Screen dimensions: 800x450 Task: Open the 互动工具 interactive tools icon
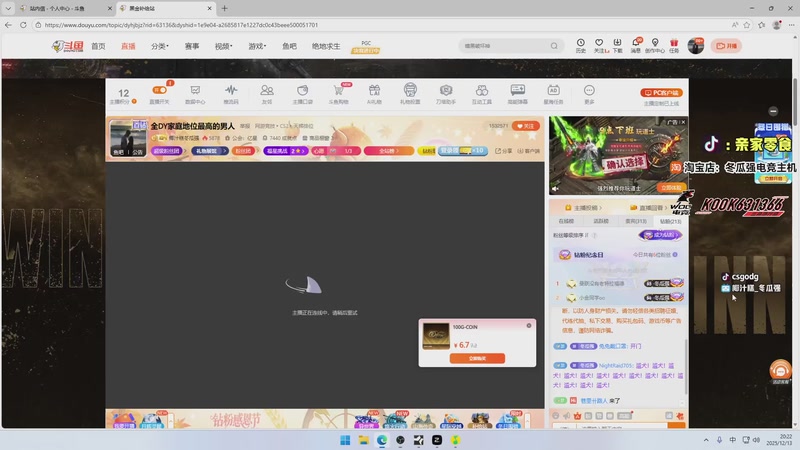point(482,91)
